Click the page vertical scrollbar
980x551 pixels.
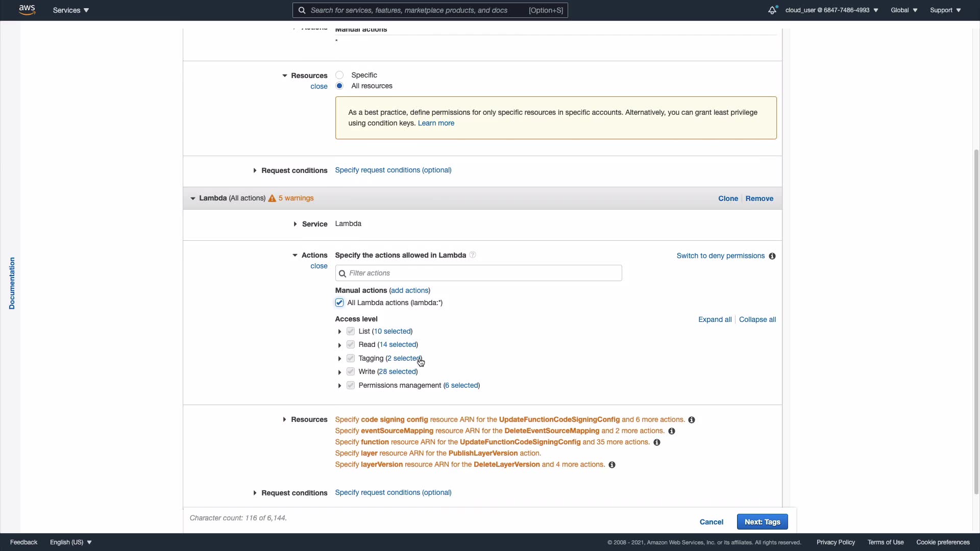976,321
